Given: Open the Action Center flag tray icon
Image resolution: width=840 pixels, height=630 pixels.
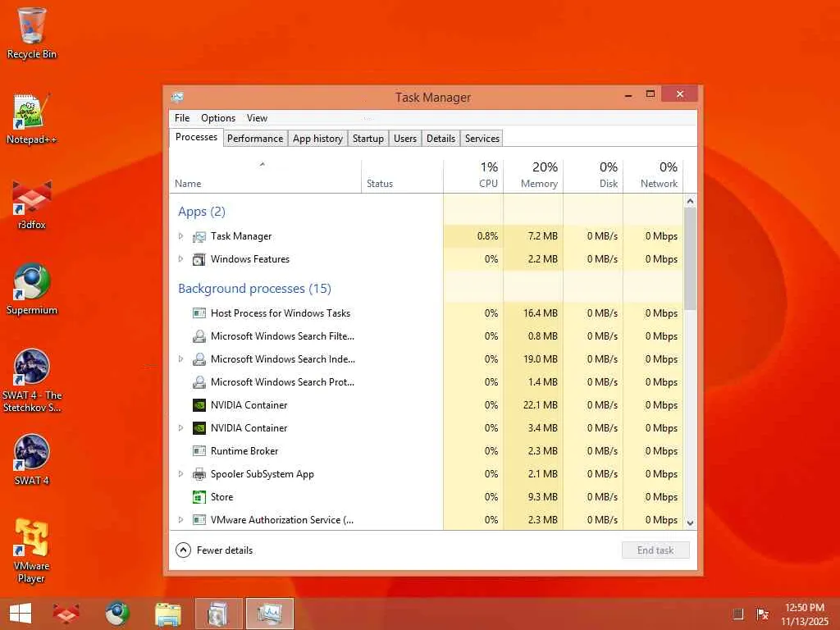Looking at the screenshot, I should tap(762, 614).
